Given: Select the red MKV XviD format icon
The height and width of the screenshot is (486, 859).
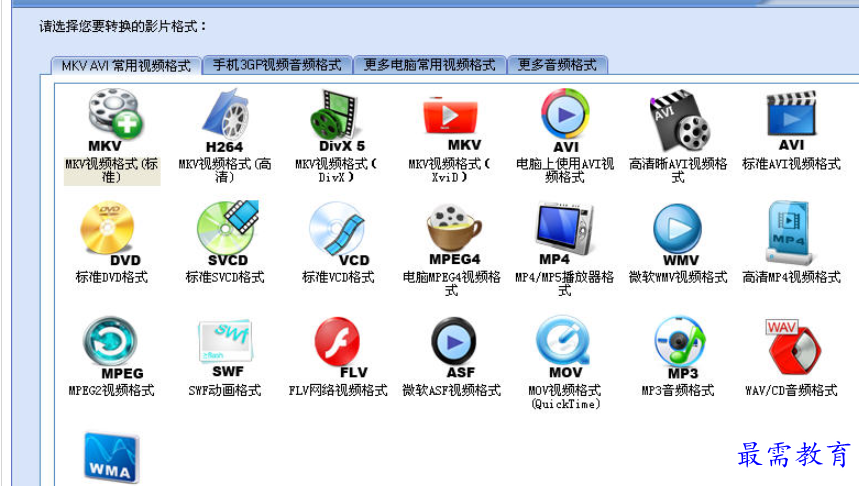Looking at the screenshot, I should pos(451,123).
